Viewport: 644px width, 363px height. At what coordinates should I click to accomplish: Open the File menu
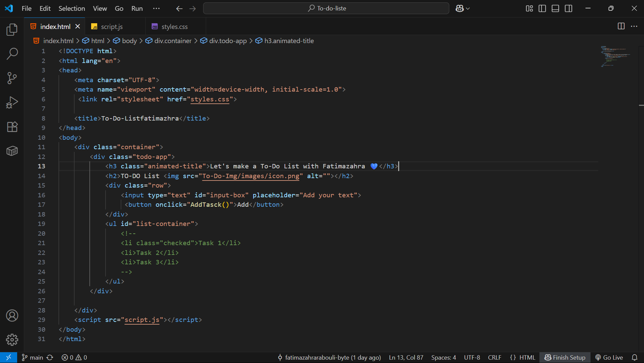27,8
